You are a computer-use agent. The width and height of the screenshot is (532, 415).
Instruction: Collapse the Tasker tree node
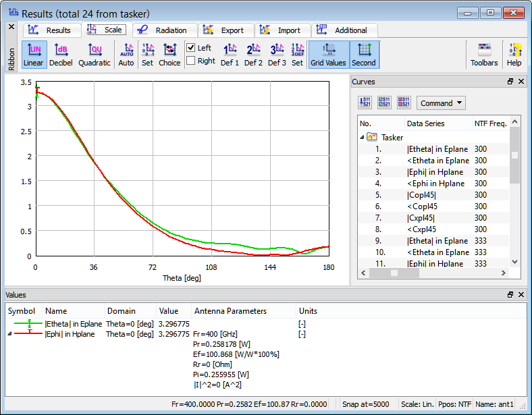coord(363,137)
